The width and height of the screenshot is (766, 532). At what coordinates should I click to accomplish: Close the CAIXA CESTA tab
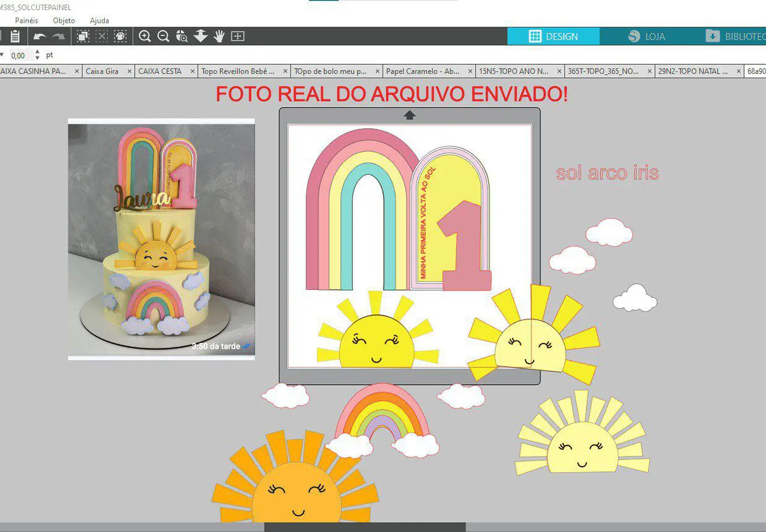(x=193, y=71)
